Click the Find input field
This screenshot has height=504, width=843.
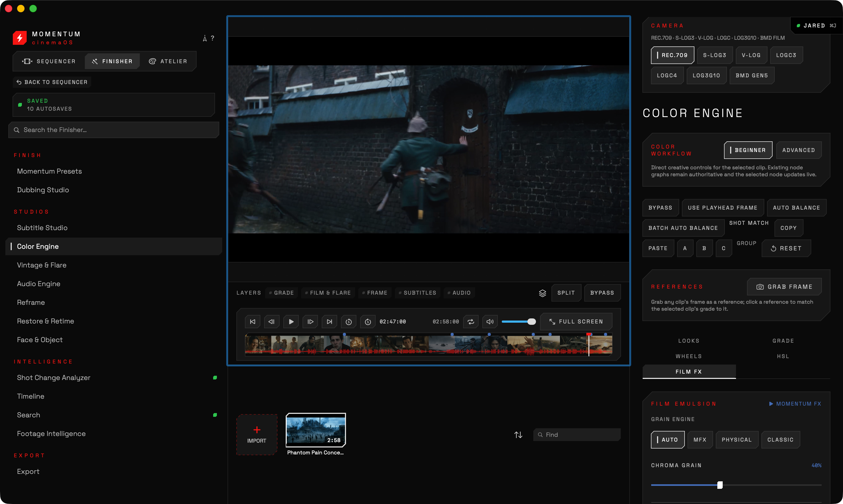pyautogui.click(x=577, y=435)
